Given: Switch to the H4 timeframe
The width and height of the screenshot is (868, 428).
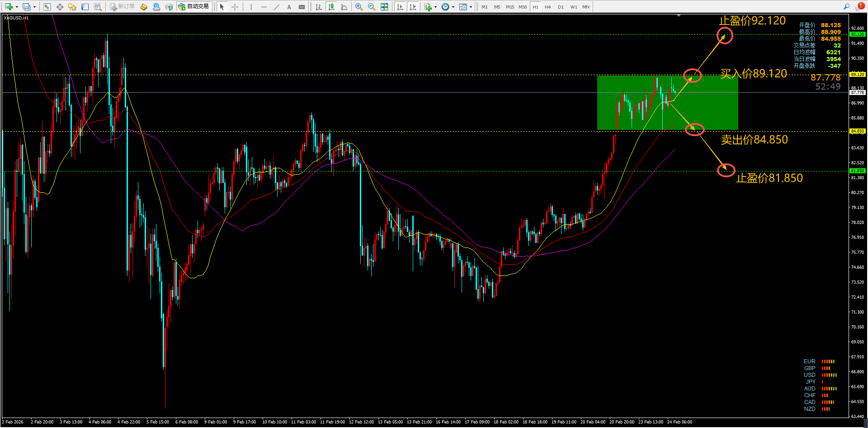Looking at the screenshot, I should [548, 7].
